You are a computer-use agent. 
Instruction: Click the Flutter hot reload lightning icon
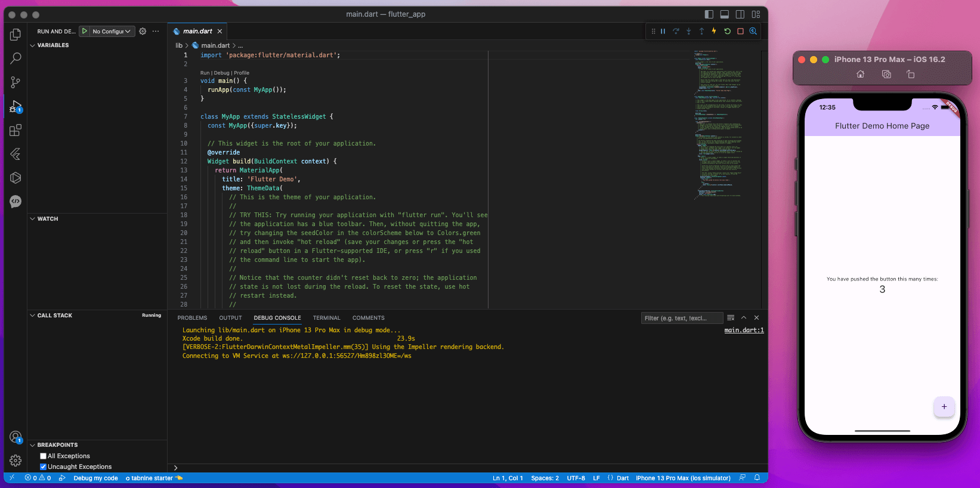point(714,31)
